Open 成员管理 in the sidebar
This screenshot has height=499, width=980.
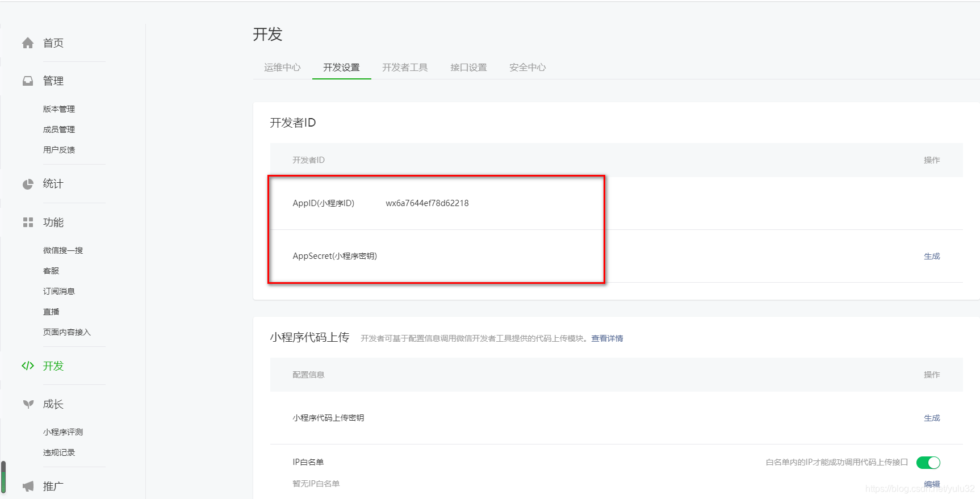(59, 129)
